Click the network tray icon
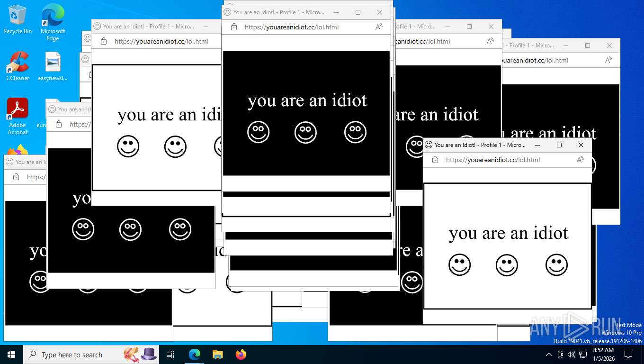This screenshot has width=644, height=364. point(583,355)
